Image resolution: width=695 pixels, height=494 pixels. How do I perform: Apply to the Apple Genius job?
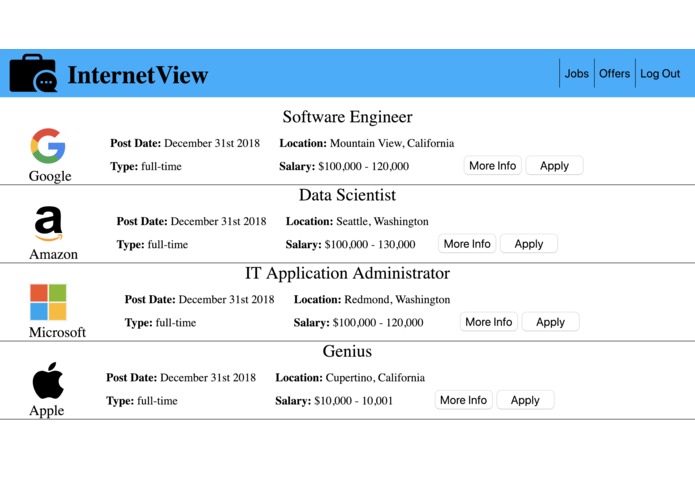(x=525, y=400)
